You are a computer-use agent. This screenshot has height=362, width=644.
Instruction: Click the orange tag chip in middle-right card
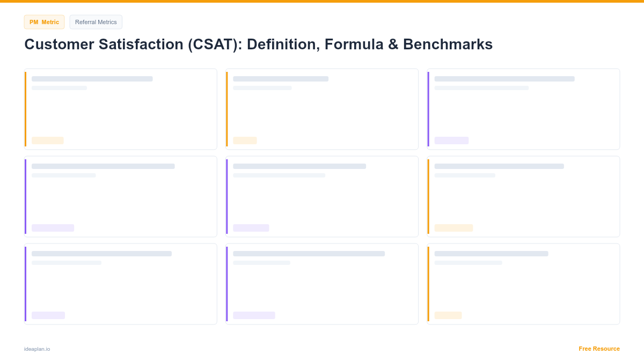453,228
